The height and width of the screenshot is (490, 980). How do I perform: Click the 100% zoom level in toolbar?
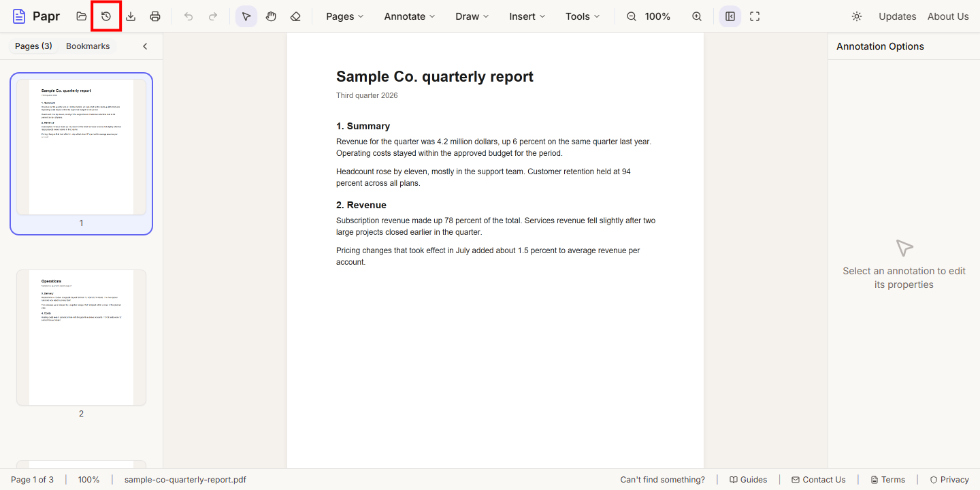657,16
